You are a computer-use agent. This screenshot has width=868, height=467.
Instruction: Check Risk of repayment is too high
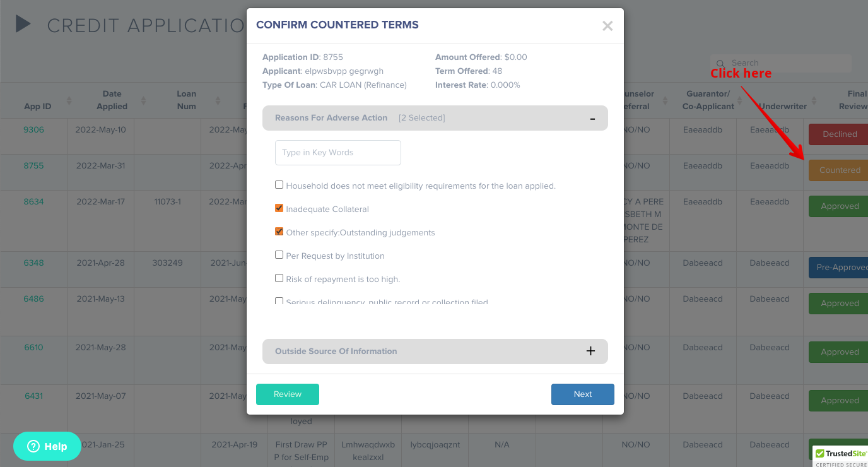(x=279, y=278)
